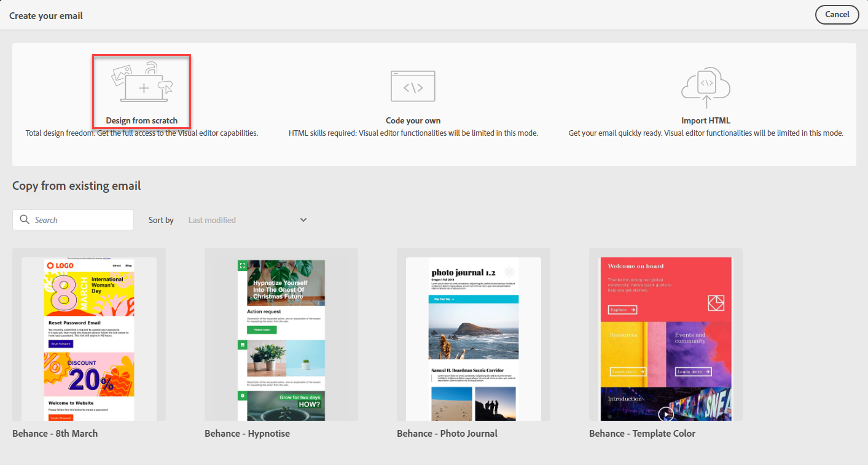Image resolution: width=868 pixels, height=465 pixels.
Task: Click the Behance - 8th March title
Action: click(x=55, y=434)
